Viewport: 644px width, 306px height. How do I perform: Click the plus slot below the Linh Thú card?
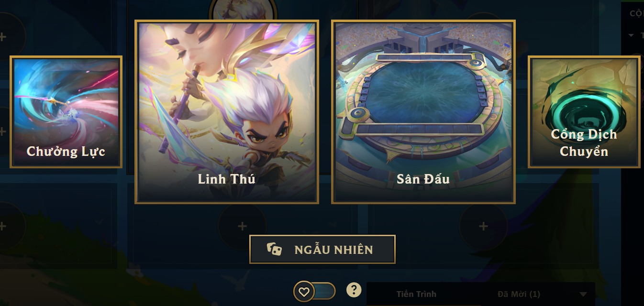coord(242,226)
